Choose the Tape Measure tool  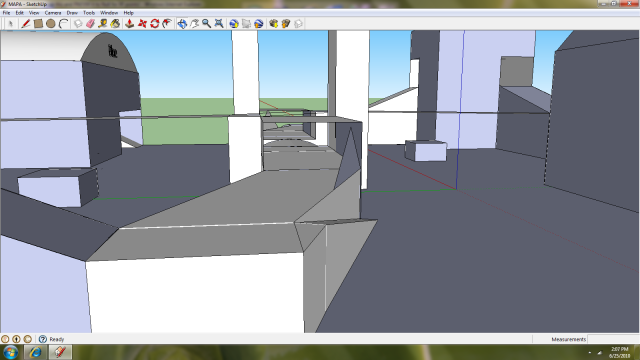(x=102, y=24)
